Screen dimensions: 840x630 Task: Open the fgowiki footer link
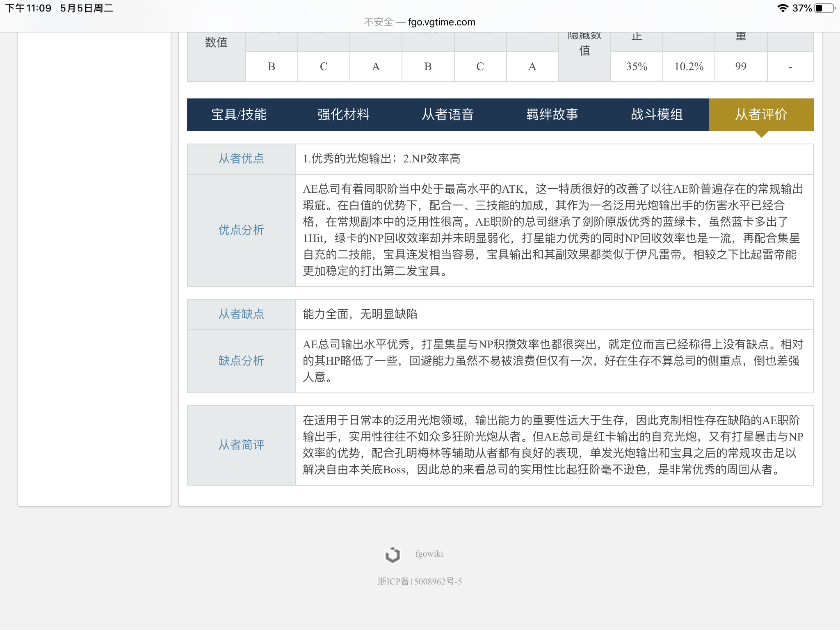(429, 554)
